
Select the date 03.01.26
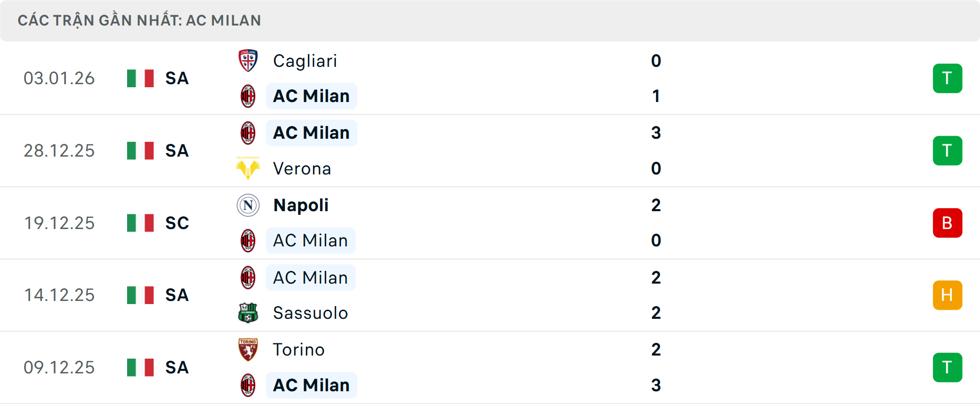point(59,78)
